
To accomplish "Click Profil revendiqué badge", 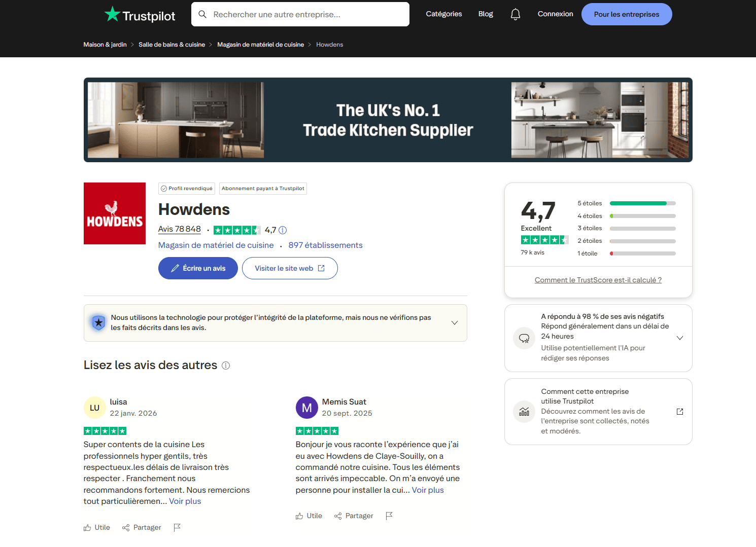I will [187, 189].
